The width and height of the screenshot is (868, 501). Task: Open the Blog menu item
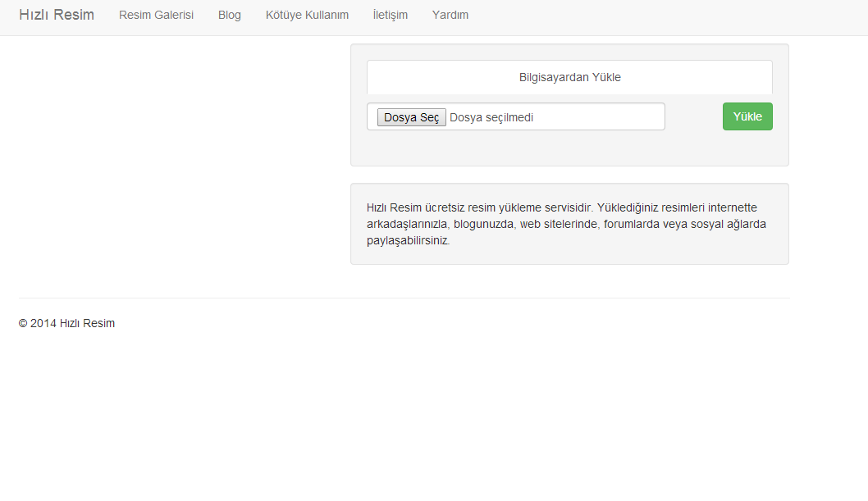(x=229, y=15)
